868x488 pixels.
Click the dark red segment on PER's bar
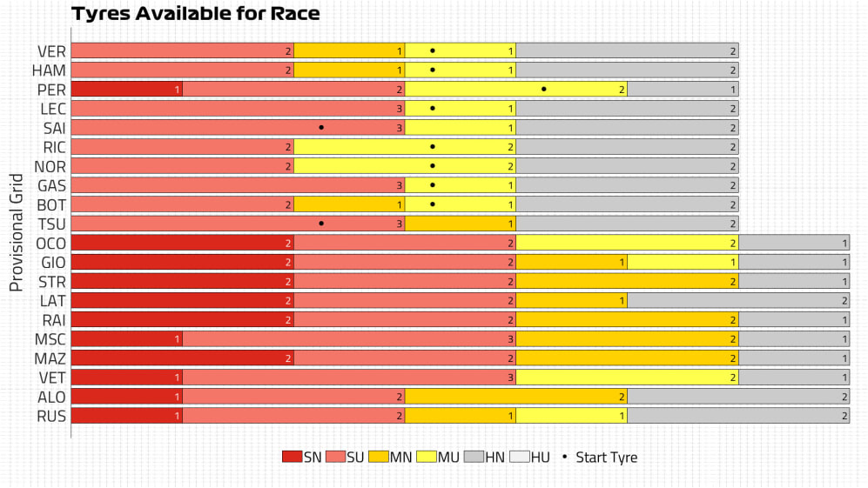(x=126, y=89)
